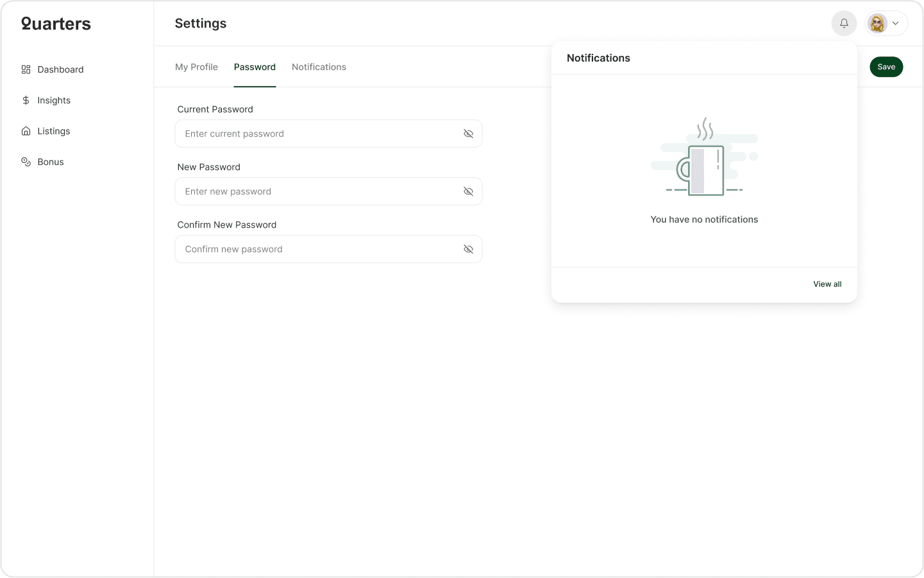The height and width of the screenshot is (578, 924).
Task: Click the notification bell icon
Action: 844,23
